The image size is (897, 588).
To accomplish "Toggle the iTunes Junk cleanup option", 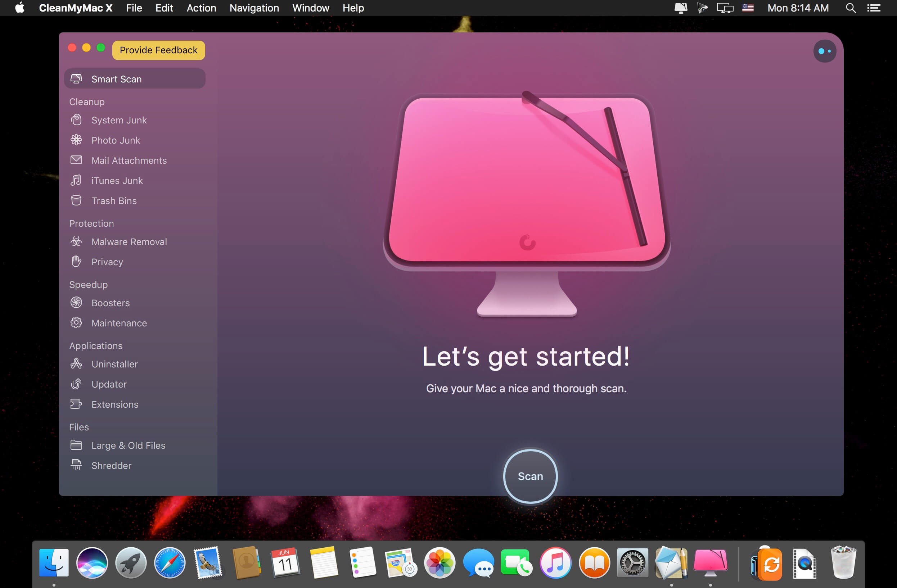I will pos(116,181).
